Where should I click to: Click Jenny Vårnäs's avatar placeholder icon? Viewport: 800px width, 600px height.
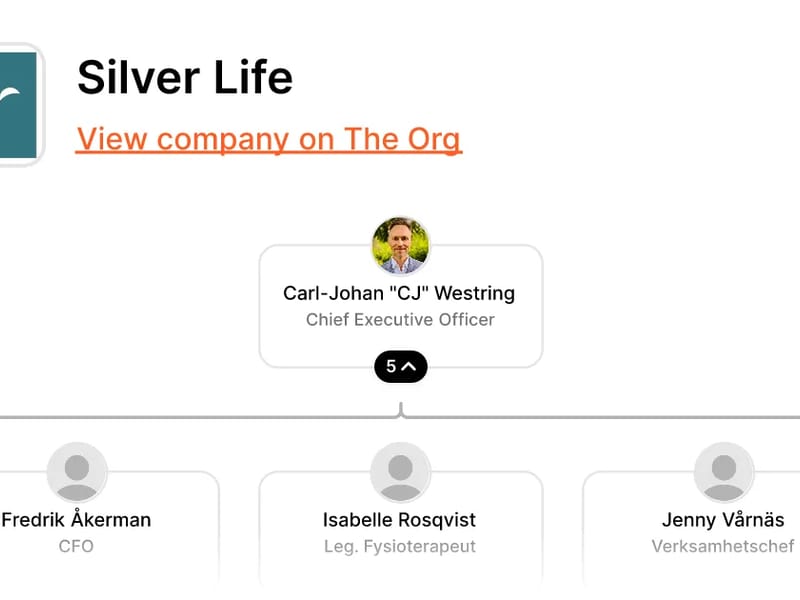[723, 472]
